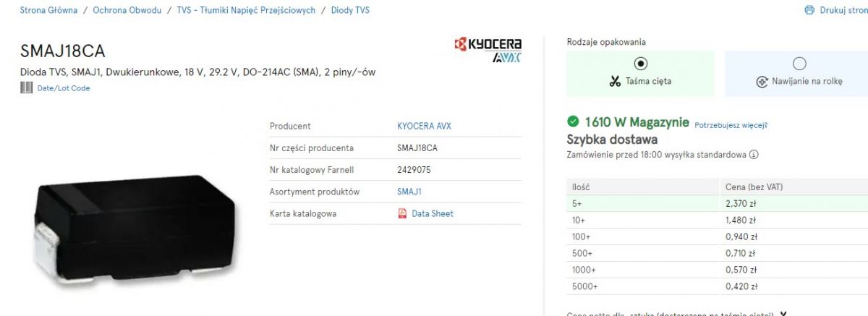Select the 5+ quantity row
This screenshot has height=316, width=868.
point(717,203)
